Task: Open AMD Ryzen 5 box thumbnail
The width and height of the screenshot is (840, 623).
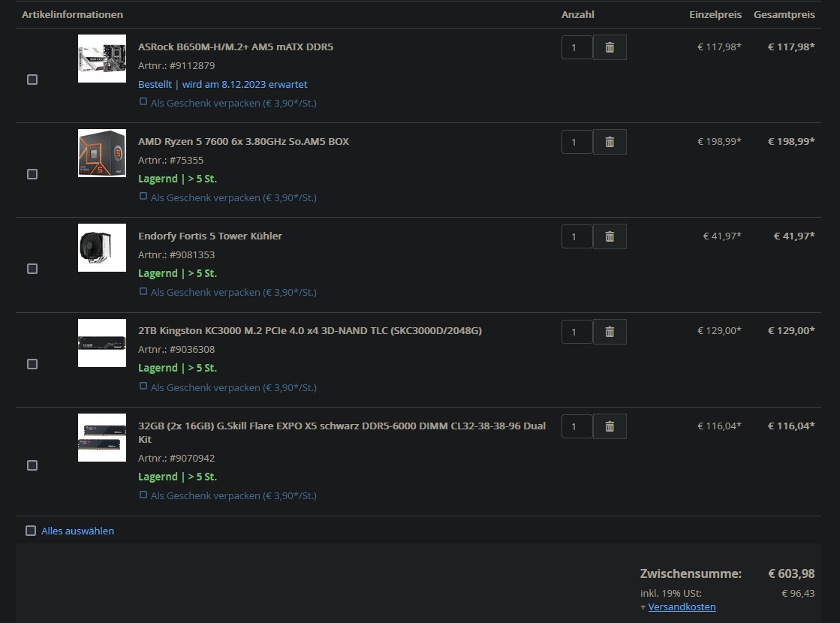Action: point(102,152)
